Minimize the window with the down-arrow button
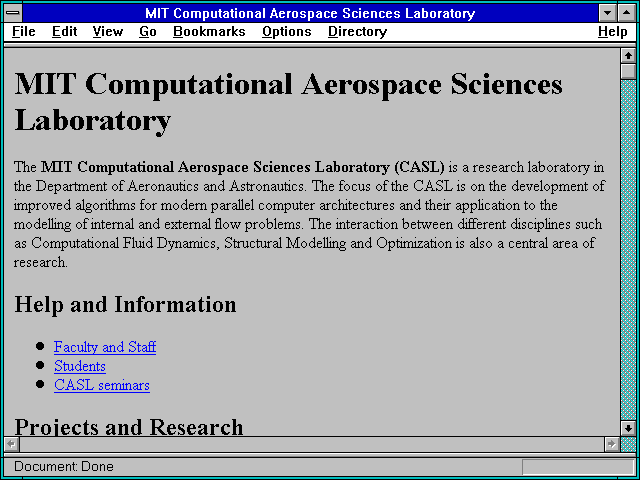This screenshot has width=640, height=480. tap(607, 13)
